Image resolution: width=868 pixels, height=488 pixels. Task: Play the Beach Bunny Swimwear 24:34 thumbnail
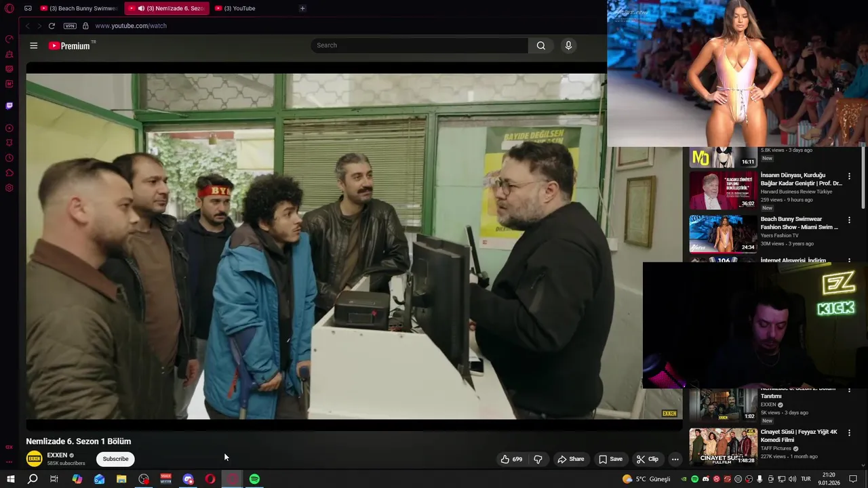(723, 234)
